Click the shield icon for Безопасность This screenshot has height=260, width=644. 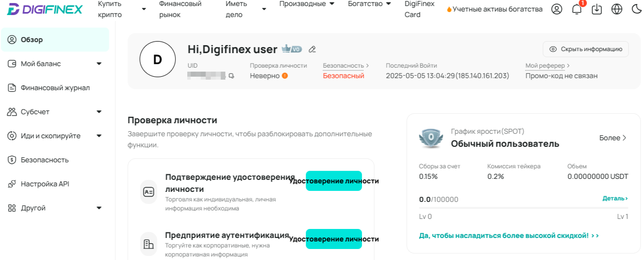[12, 160]
